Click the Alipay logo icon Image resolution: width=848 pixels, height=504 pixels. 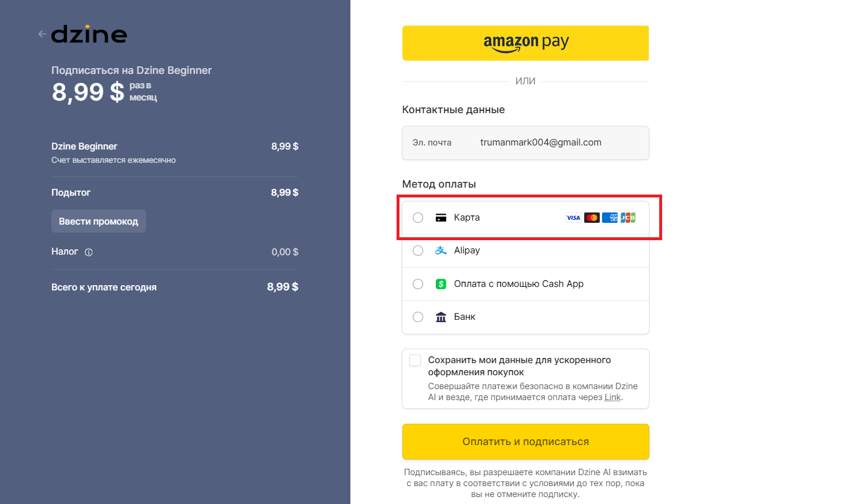click(x=441, y=251)
